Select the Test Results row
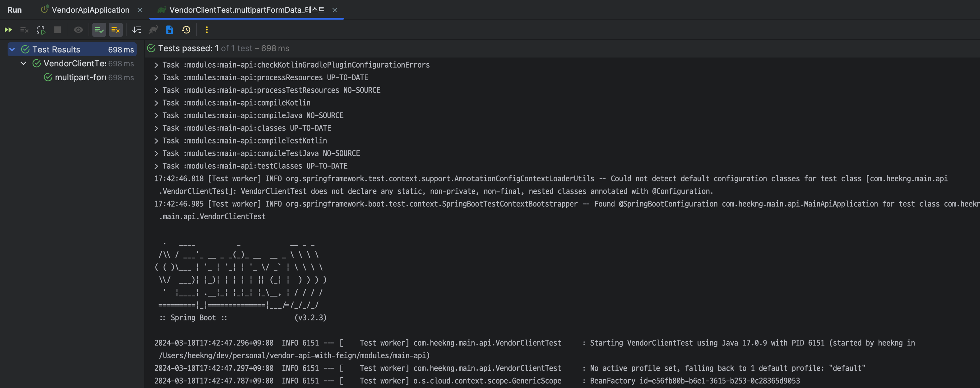The image size is (980, 388). [72, 49]
